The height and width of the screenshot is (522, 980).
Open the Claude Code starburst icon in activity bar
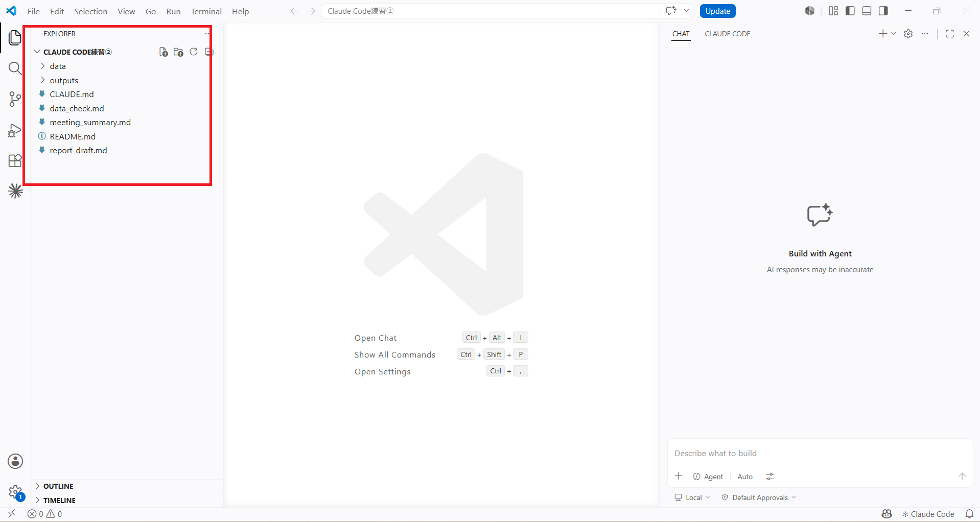click(15, 191)
